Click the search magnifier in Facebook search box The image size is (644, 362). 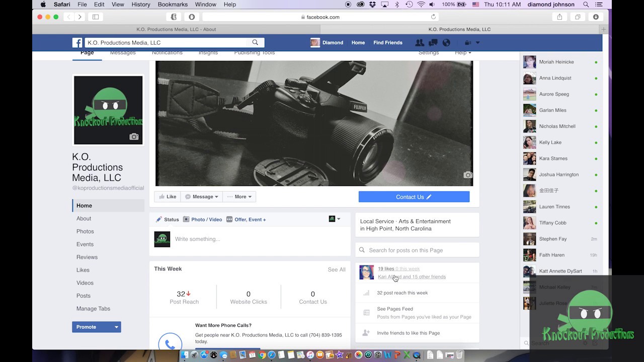[x=255, y=43]
